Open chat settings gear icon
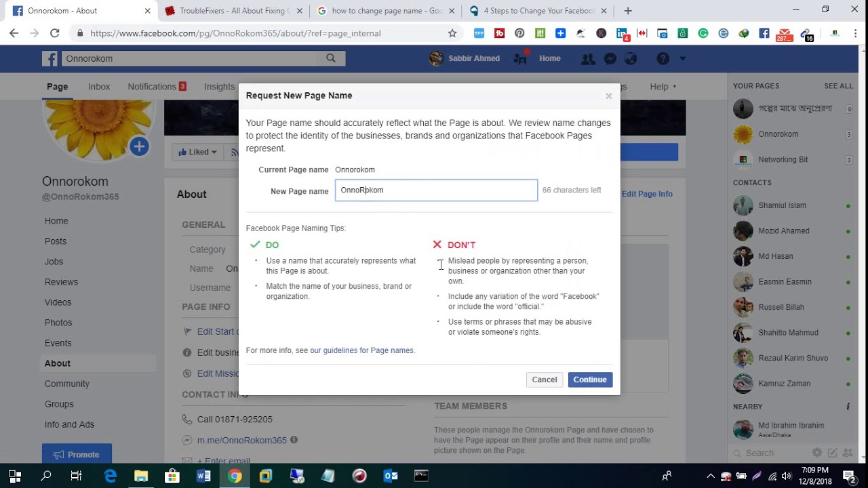This screenshot has height=488, width=868. pyautogui.click(x=817, y=453)
